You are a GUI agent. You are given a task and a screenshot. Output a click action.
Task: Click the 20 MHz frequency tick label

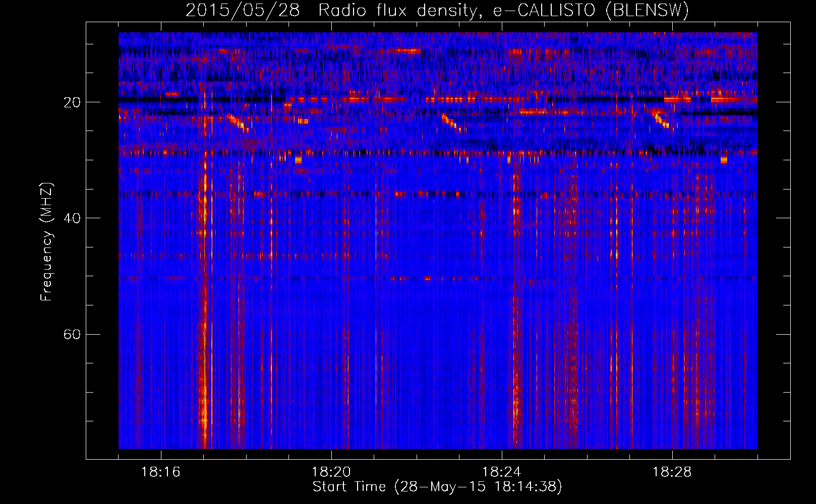[72, 102]
